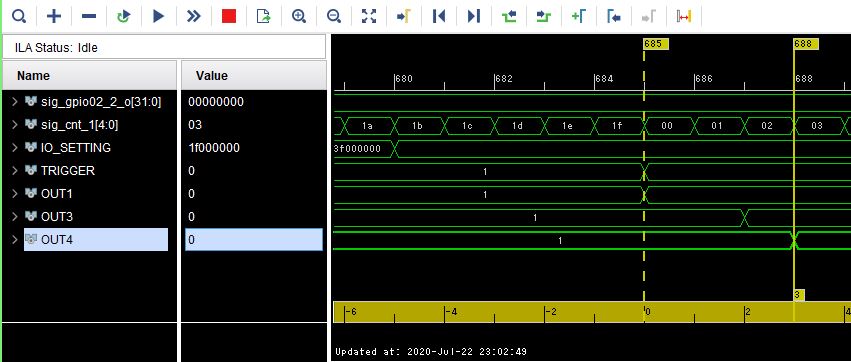Zoom out on the waveform
Screen dimensions: 851x362
pyautogui.click(x=334, y=16)
